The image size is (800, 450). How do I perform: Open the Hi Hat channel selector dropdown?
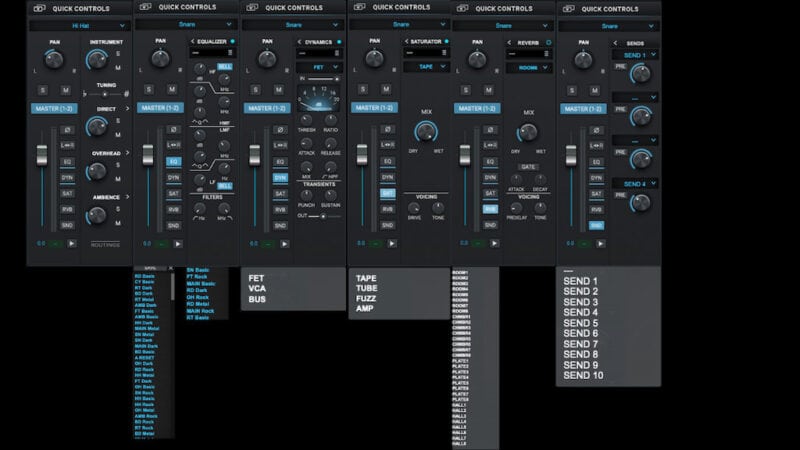pos(80,26)
